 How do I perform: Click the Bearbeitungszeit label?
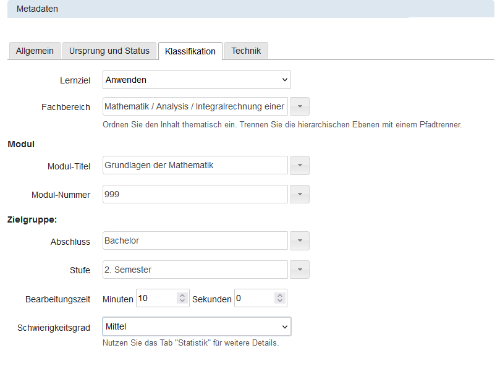[58, 299]
